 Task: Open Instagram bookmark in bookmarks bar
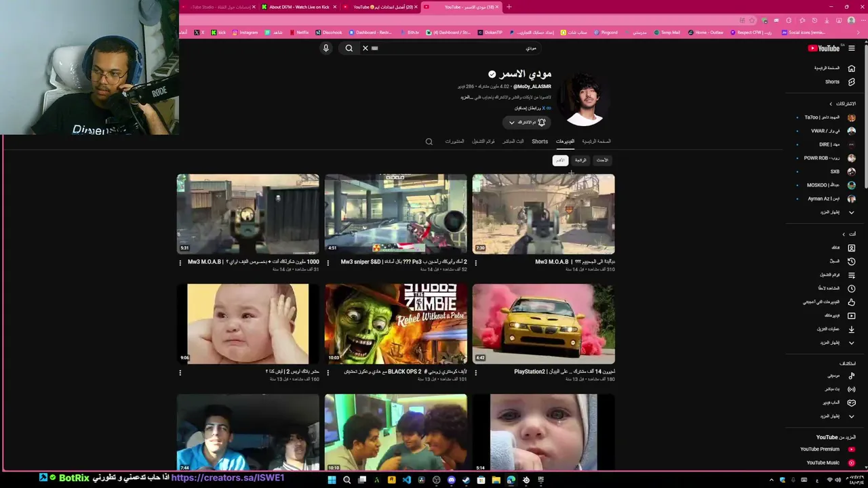point(245,33)
